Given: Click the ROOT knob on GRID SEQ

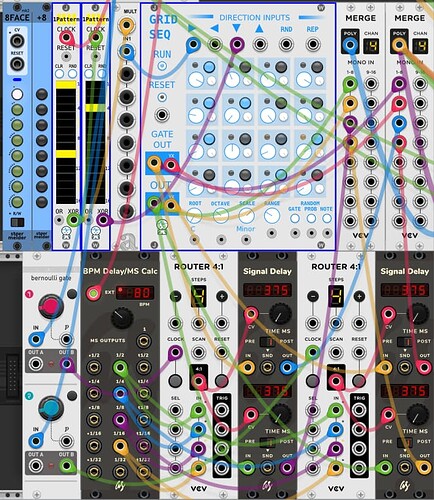Looking at the screenshot, I should (195, 216).
